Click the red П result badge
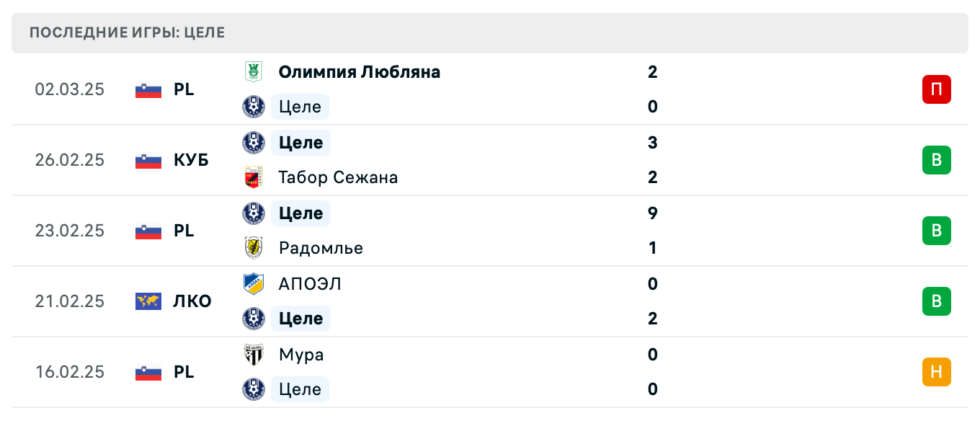Viewport: 980px width, 421px height. (936, 89)
